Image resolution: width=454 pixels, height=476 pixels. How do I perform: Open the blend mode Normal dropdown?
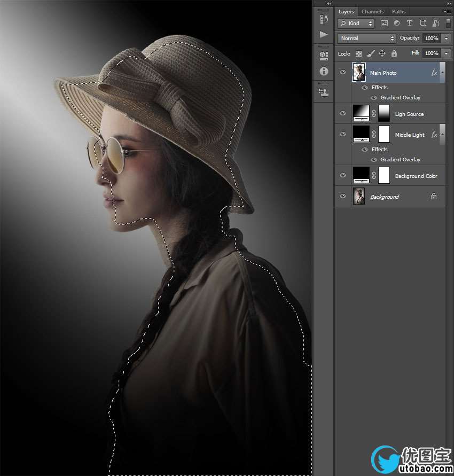click(x=366, y=38)
